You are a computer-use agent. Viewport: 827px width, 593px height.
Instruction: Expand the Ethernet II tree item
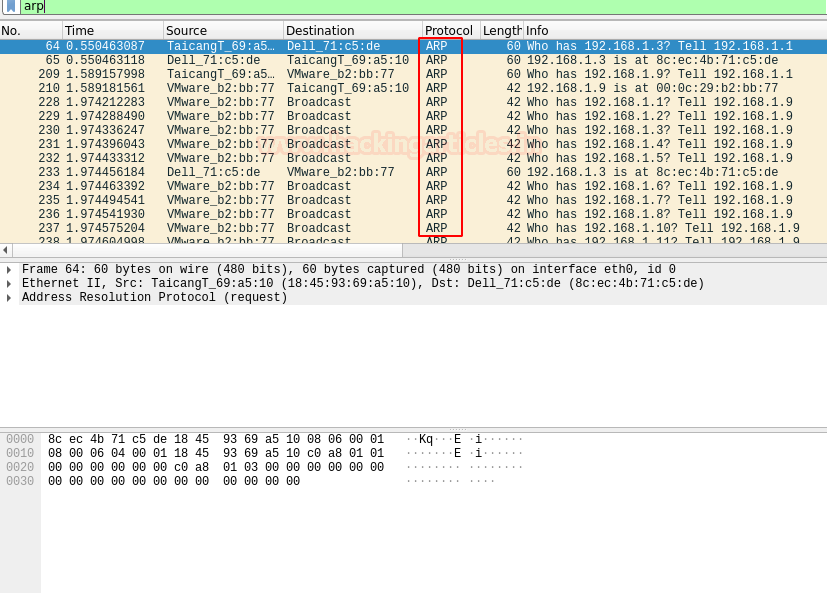coord(9,284)
